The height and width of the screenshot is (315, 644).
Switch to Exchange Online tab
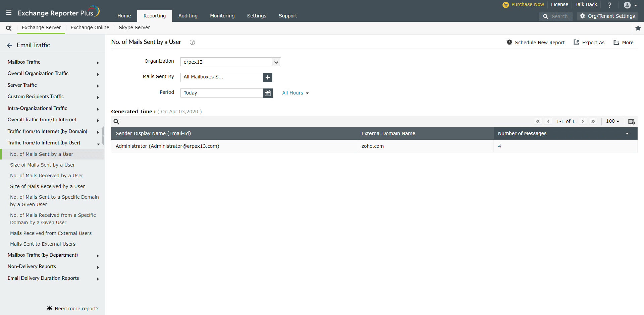pos(90,27)
